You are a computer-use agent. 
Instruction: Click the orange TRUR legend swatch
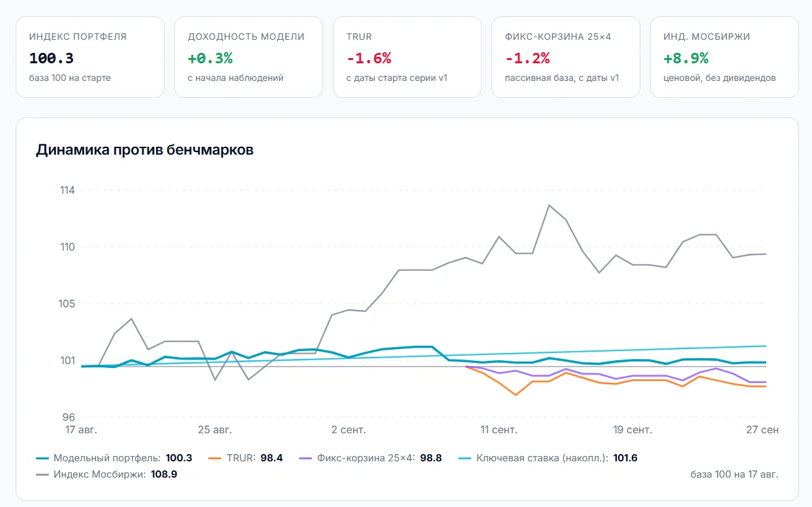click(215, 458)
